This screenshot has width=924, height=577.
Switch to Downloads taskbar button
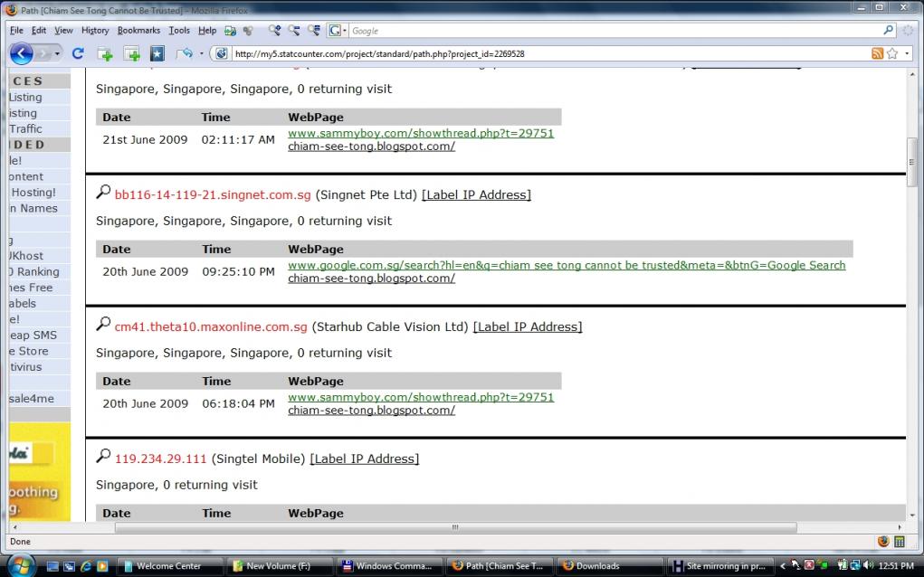pos(609,566)
